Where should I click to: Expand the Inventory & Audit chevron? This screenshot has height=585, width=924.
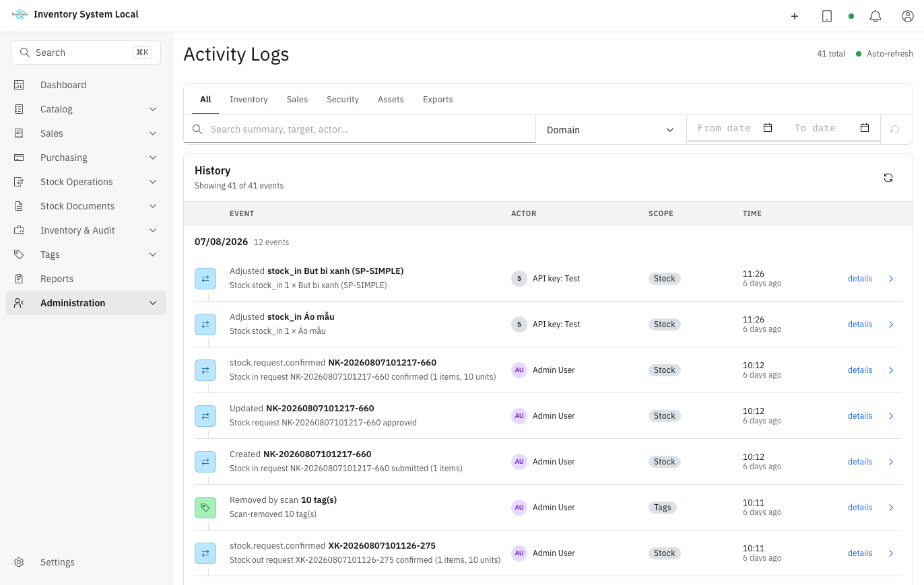coord(153,230)
